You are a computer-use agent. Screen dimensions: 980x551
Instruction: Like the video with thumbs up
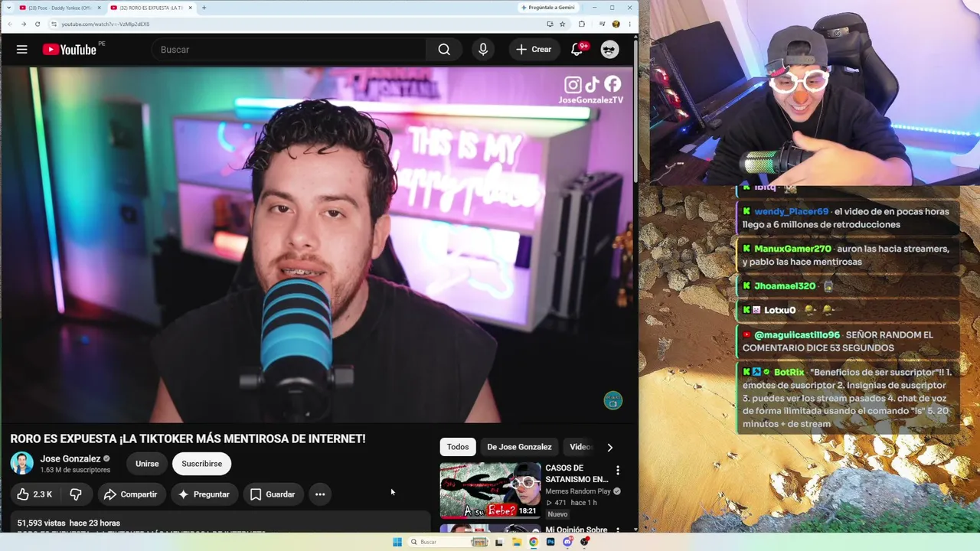point(34,494)
